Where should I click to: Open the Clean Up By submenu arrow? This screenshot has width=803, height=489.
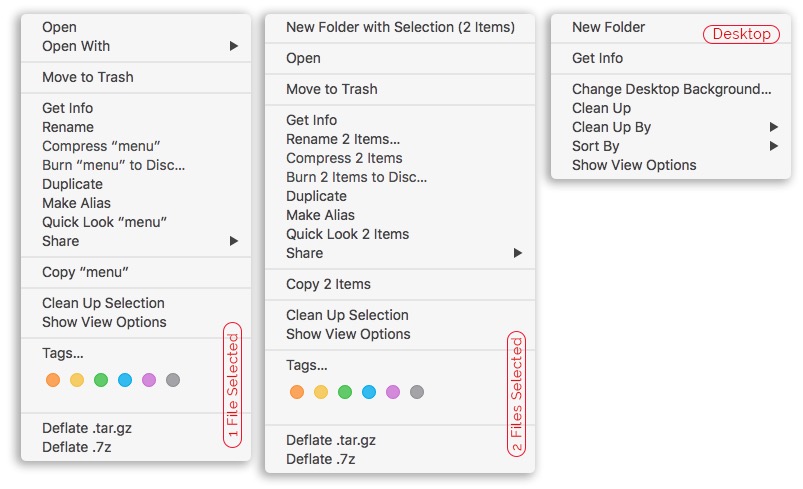pos(774,127)
